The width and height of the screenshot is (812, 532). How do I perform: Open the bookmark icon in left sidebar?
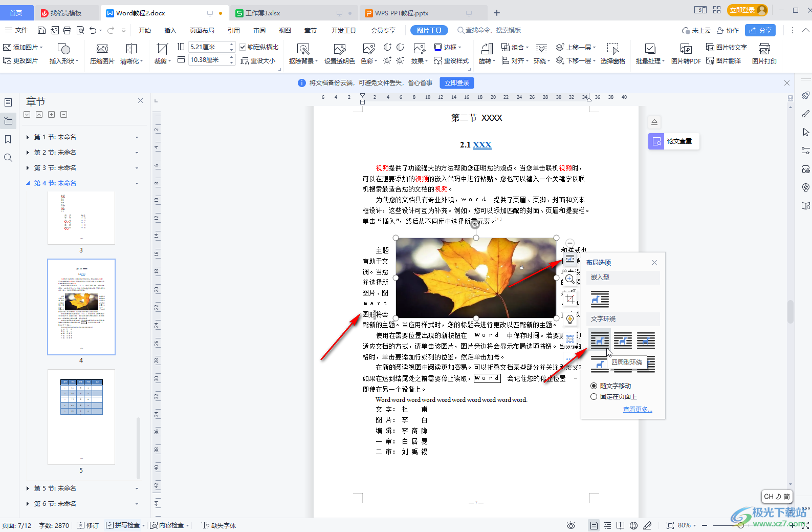(x=8, y=139)
